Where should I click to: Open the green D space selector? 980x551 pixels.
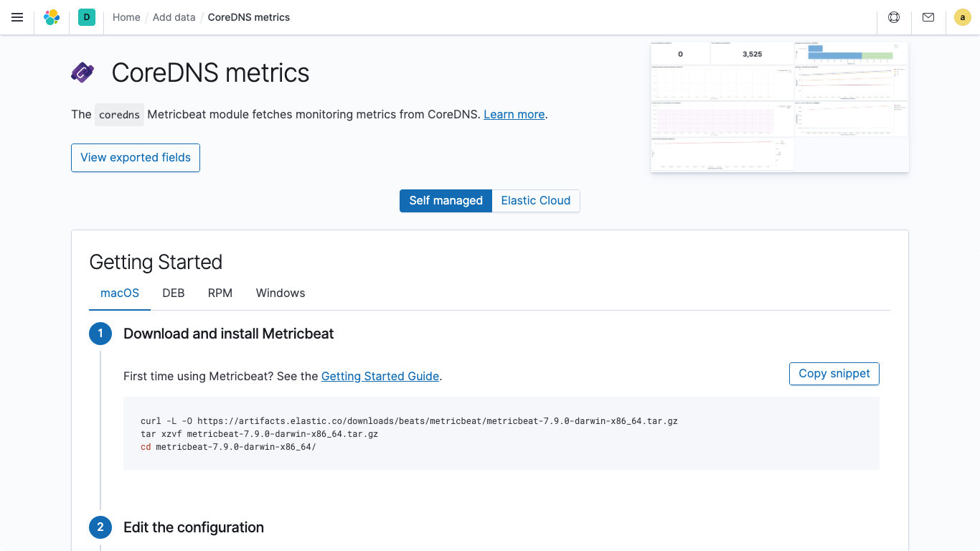tap(87, 17)
